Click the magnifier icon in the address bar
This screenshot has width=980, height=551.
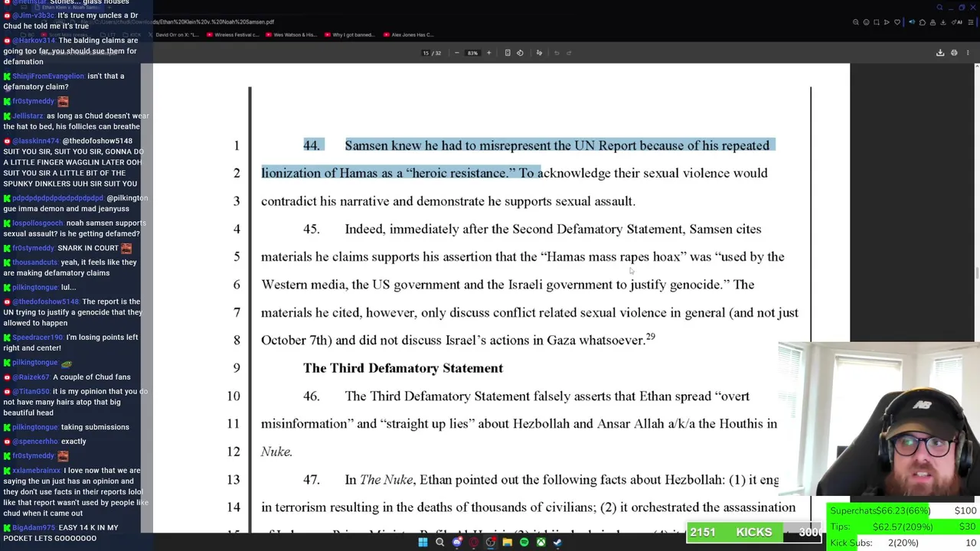(856, 22)
